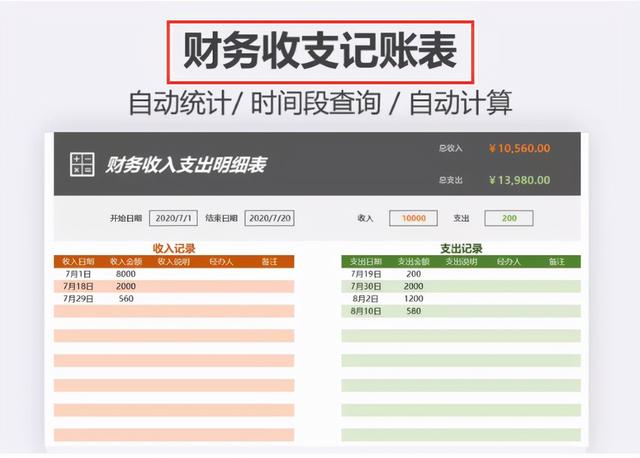
Task: Select the 财务收入支出明细表 sheet title
Action: tap(186, 165)
